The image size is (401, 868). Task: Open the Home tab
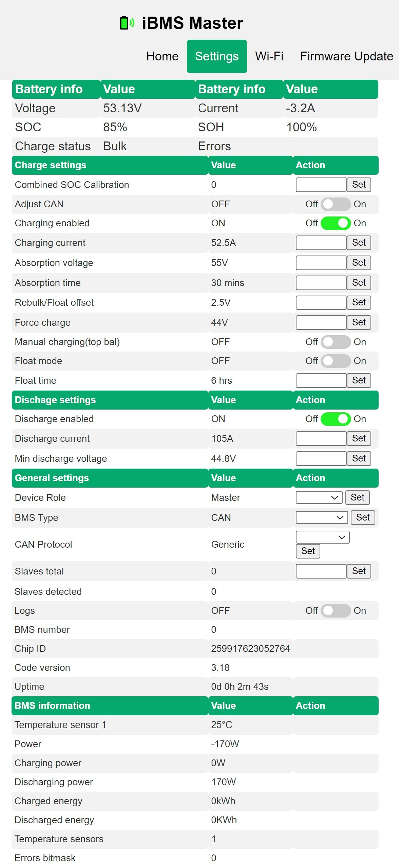click(162, 56)
